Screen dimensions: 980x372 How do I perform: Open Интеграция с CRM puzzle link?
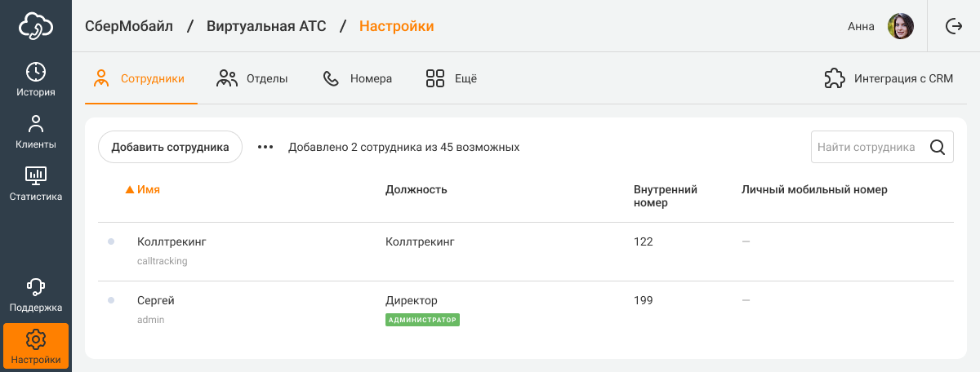point(889,79)
